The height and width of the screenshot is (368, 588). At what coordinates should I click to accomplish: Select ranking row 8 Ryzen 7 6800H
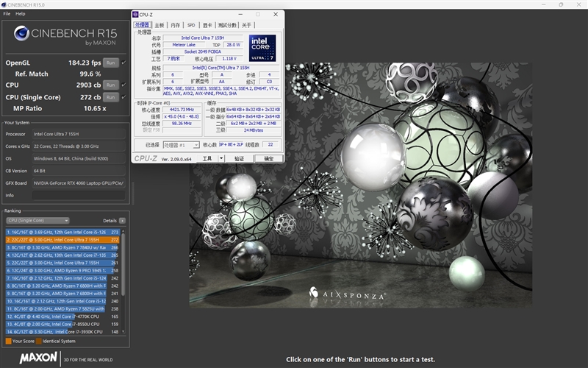(62, 286)
